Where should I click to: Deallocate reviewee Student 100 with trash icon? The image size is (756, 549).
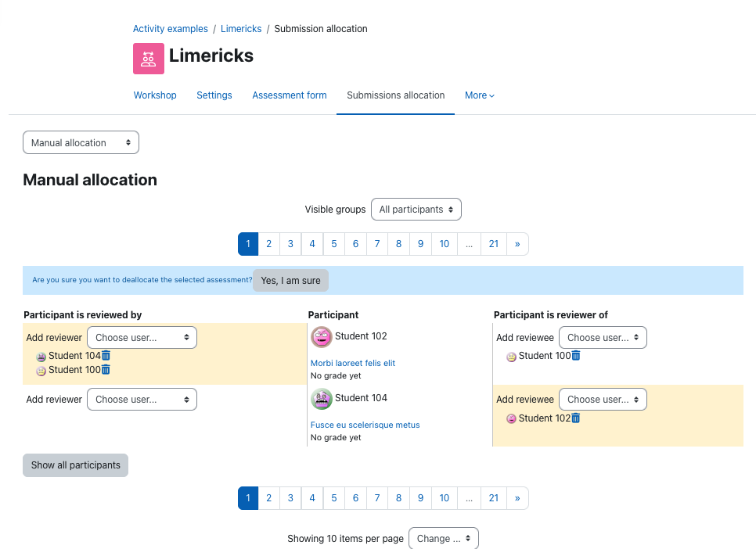click(x=576, y=356)
